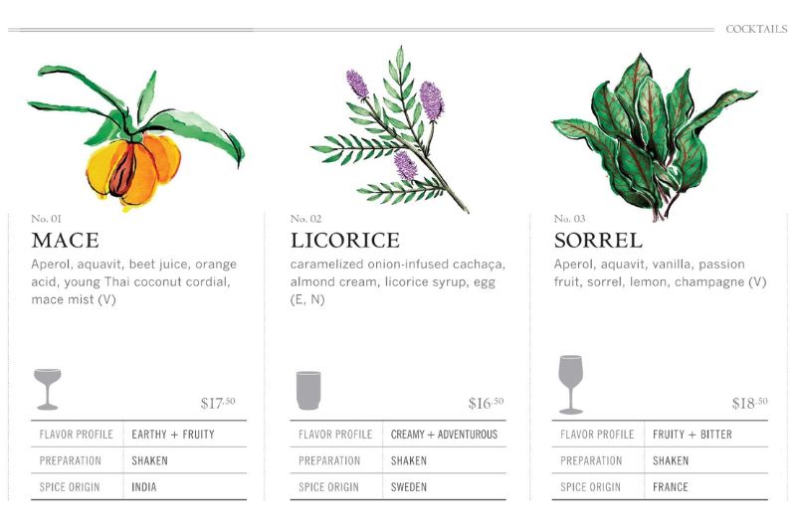Open the COCKTAILS section header
This screenshot has height=532, width=796.
click(x=756, y=29)
